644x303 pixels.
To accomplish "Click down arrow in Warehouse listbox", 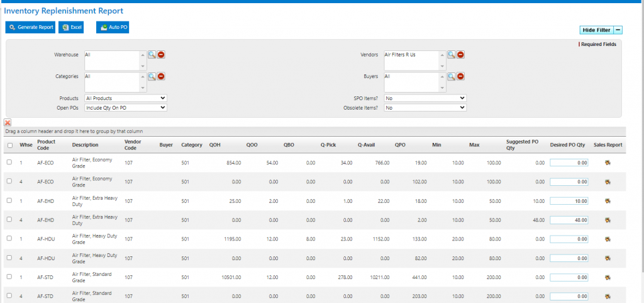I will click(x=143, y=67).
